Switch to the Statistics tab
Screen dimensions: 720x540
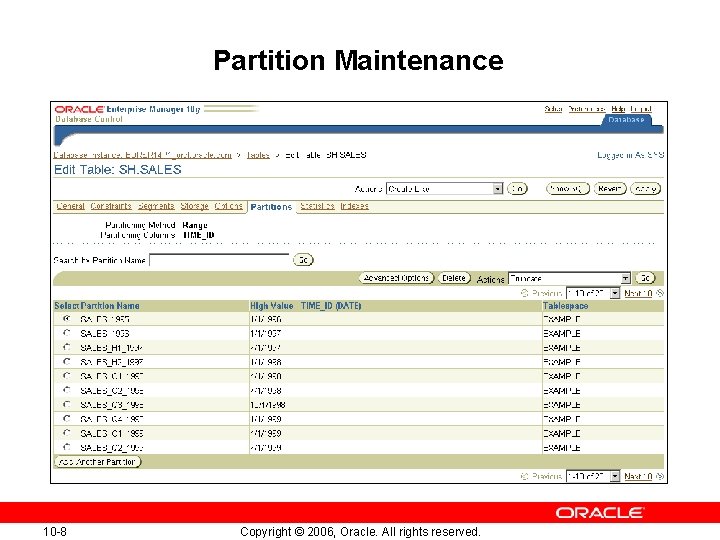click(x=317, y=206)
